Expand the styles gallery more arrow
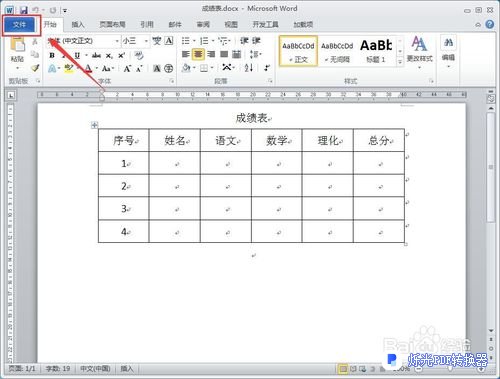This screenshot has width=500, height=379. [x=400, y=62]
